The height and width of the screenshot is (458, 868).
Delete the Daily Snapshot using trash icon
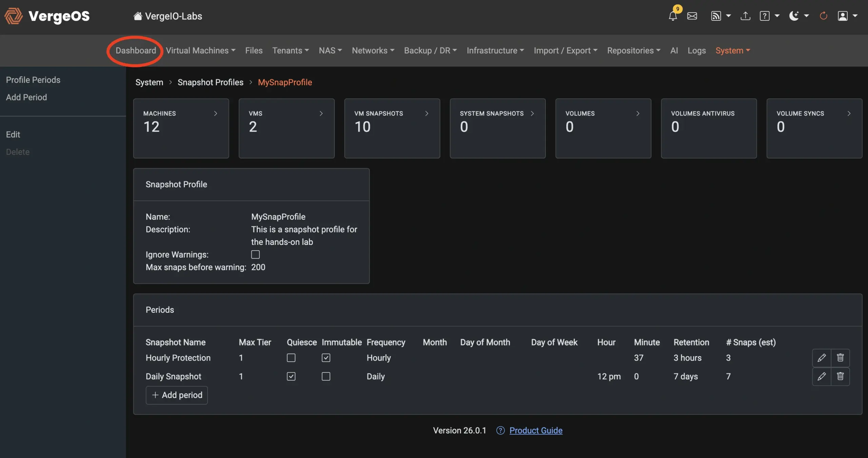(841, 376)
